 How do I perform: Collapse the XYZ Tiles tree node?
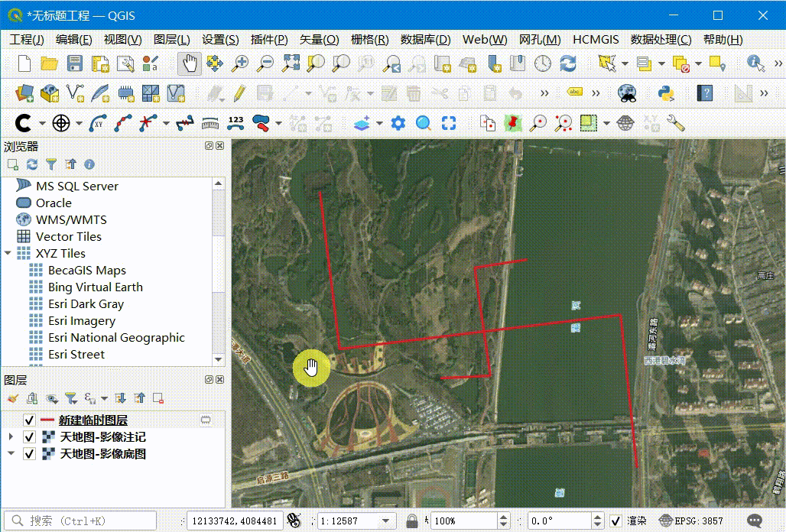[x=8, y=253]
